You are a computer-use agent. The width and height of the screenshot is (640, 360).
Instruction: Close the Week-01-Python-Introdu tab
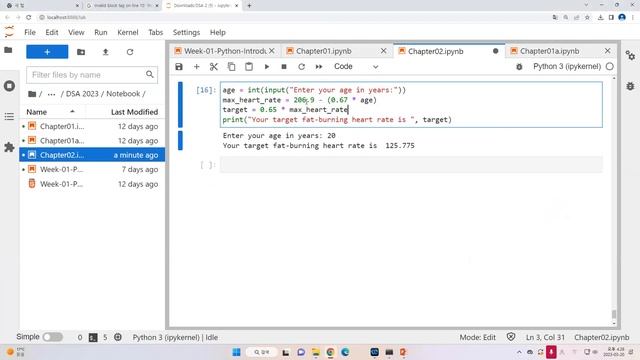(271, 51)
